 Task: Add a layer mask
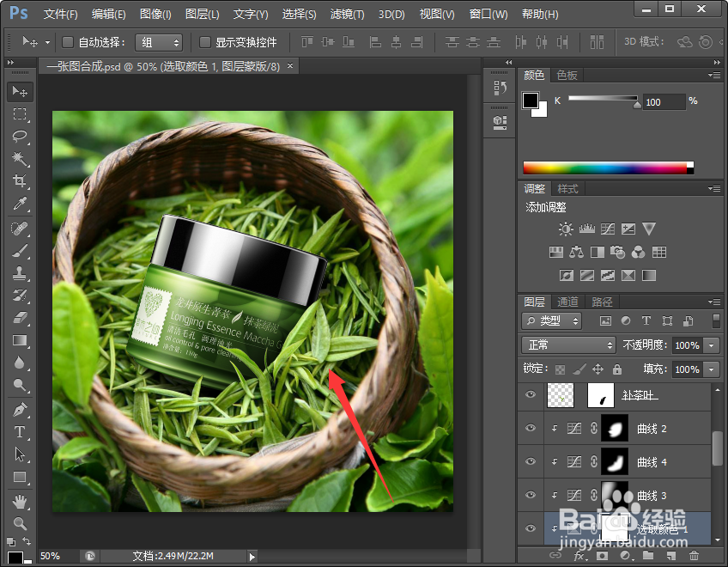coord(602,555)
